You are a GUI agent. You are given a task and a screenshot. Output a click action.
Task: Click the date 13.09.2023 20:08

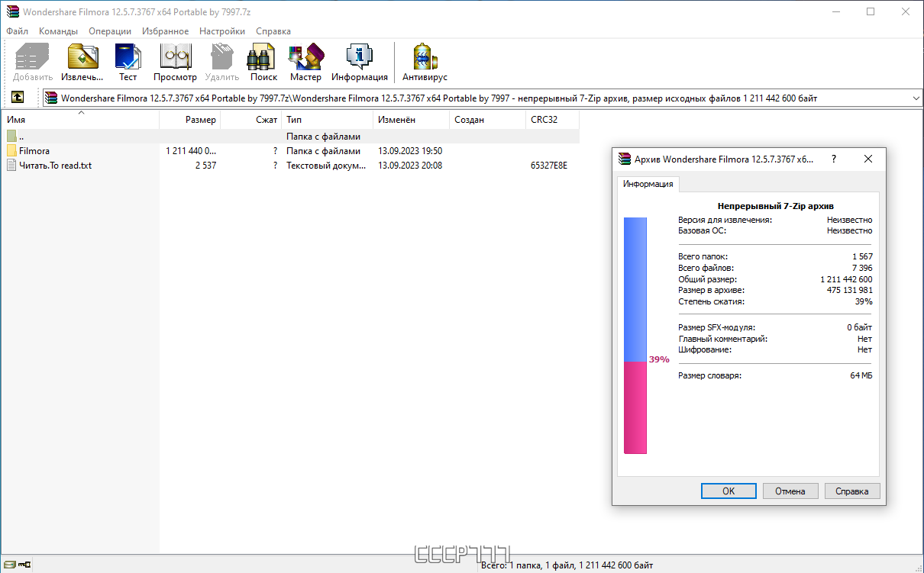click(x=410, y=165)
